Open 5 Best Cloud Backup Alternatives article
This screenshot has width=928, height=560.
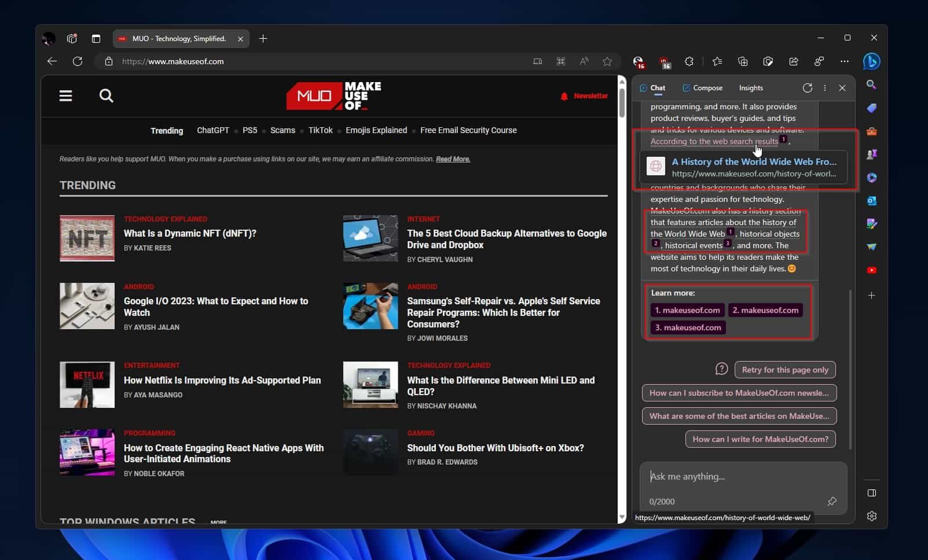[x=507, y=239]
